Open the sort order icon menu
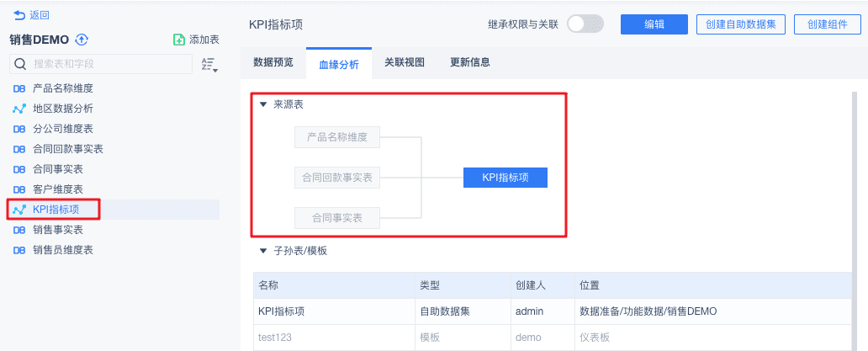Viewport: 868px width, 351px height. click(x=209, y=65)
